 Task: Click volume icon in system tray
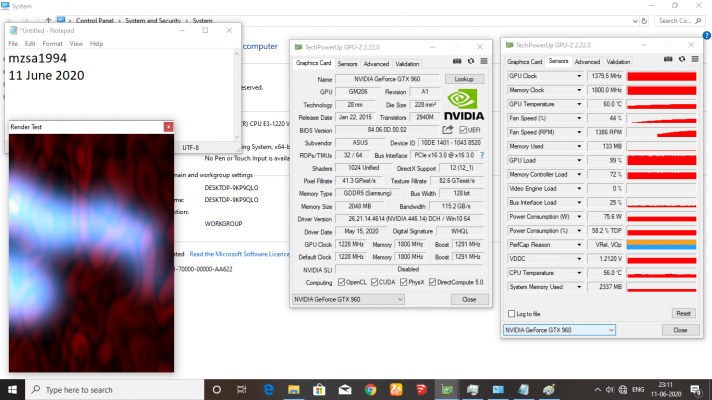point(610,390)
